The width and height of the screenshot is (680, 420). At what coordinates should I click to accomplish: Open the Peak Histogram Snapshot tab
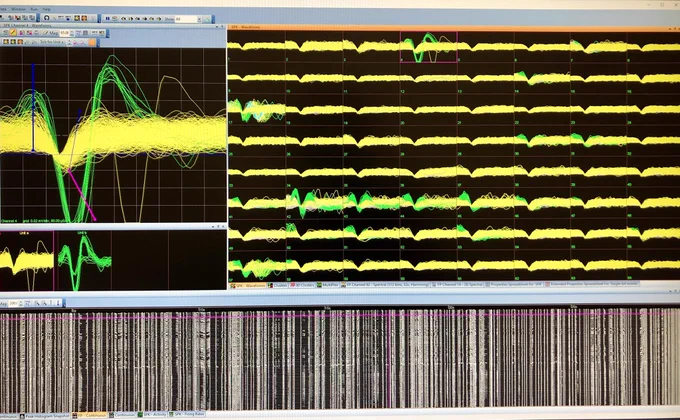[x=44, y=415]
